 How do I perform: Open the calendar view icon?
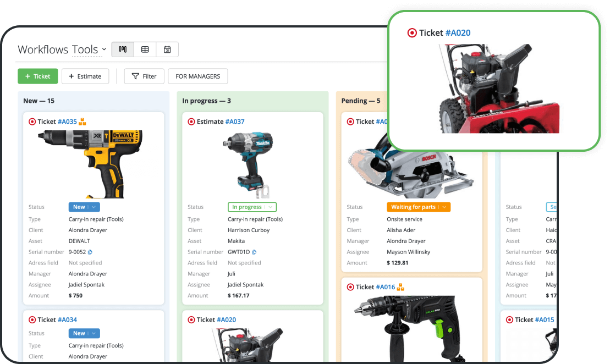tap(167, 49)
